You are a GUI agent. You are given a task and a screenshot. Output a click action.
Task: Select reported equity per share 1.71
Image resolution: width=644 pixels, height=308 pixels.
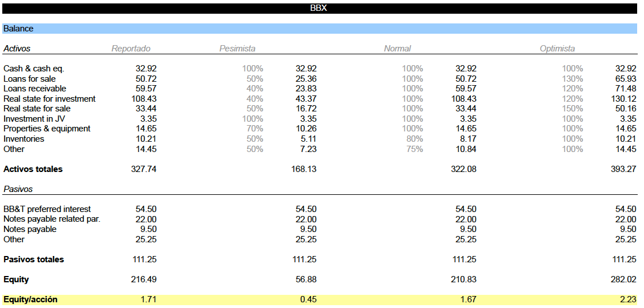pos(148,299)
